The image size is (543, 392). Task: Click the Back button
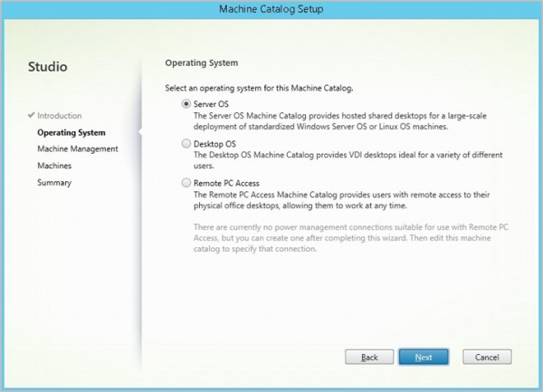point(369,357)
